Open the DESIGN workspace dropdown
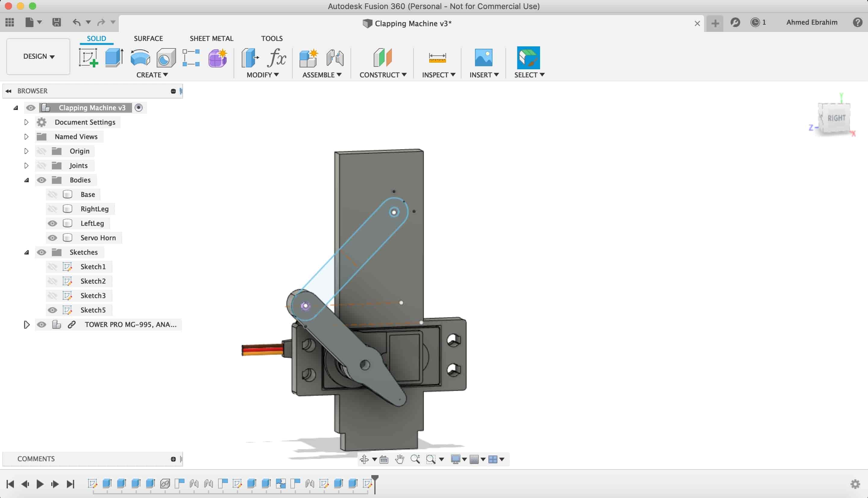868x498 pixels. pyautogui.click(x=38, y=56)
